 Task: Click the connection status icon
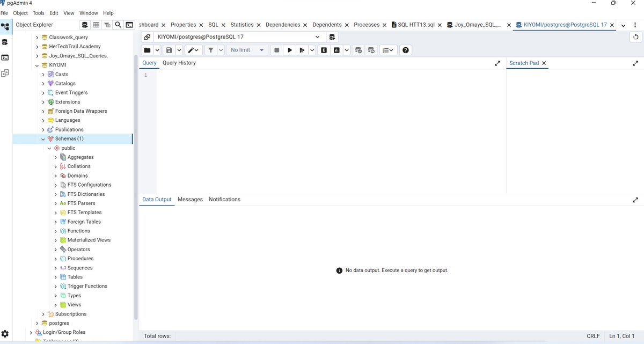(x=147, y=37)
